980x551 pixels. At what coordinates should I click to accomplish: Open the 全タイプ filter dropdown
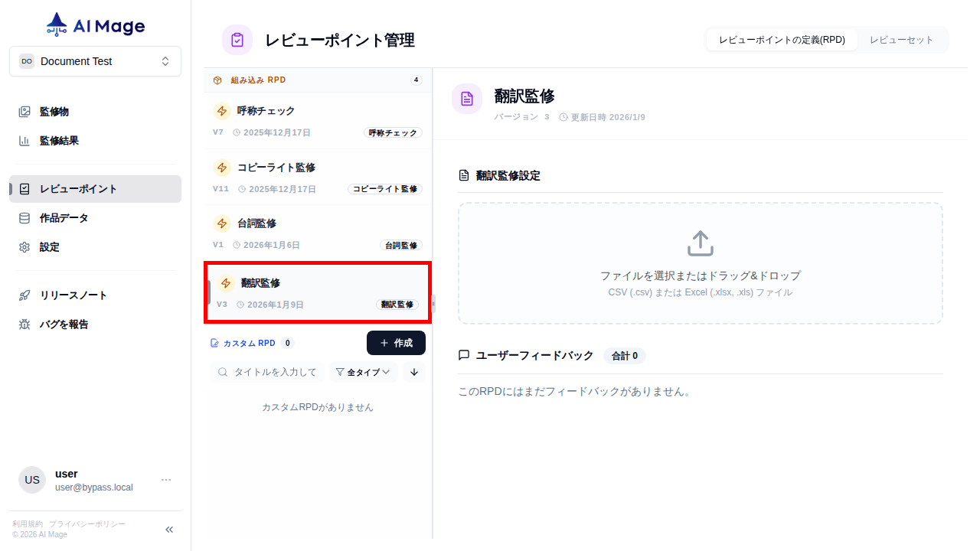[x=363, y=372]
